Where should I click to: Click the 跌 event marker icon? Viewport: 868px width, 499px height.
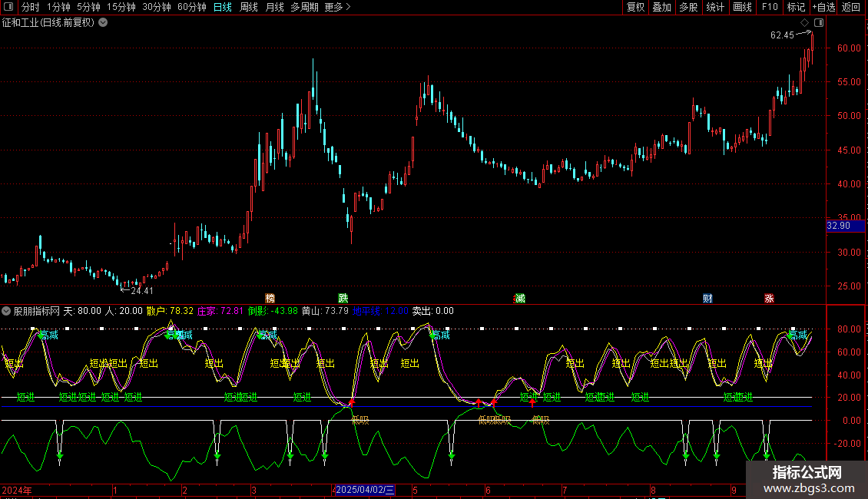(x=343, y=298)
